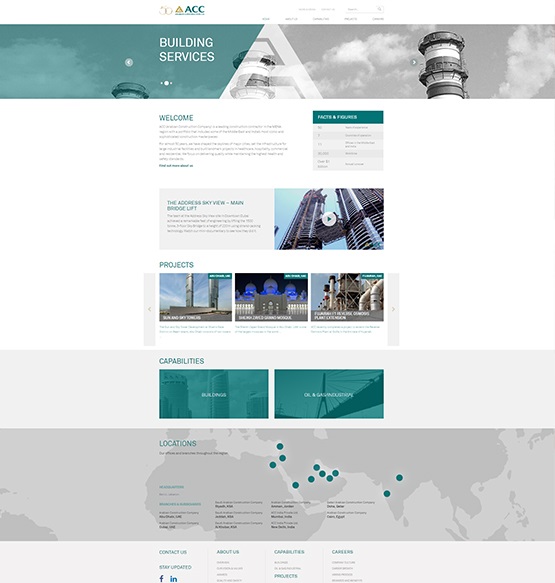Open the Projects navigation item

pos(351,19)
